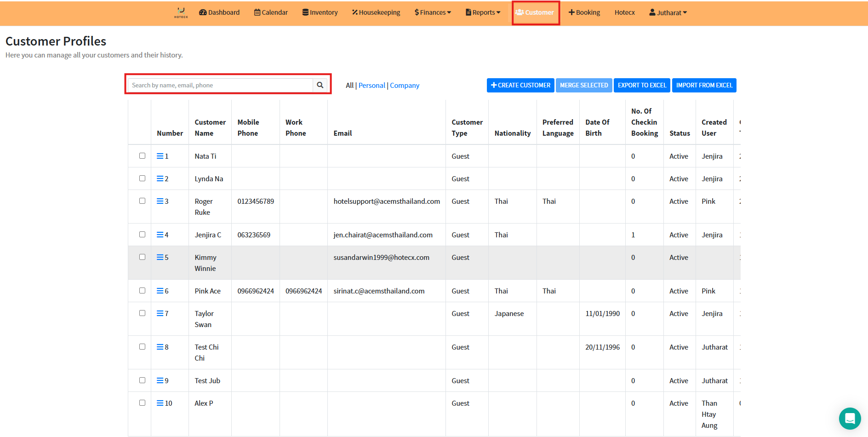Expand the Finances dropdown menu
Screen dimensions: 868x437
pos(433,12)
